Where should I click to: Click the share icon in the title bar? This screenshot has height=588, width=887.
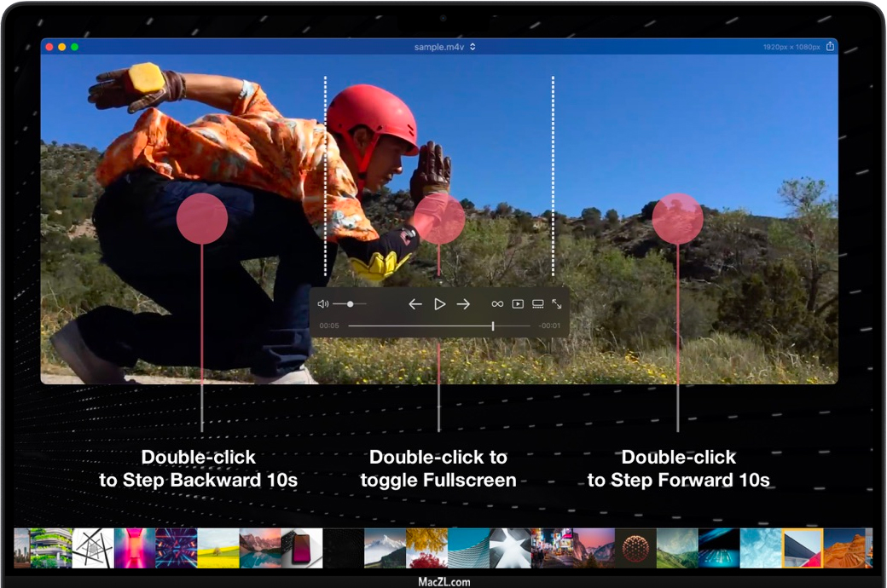(x=830, y=46)
